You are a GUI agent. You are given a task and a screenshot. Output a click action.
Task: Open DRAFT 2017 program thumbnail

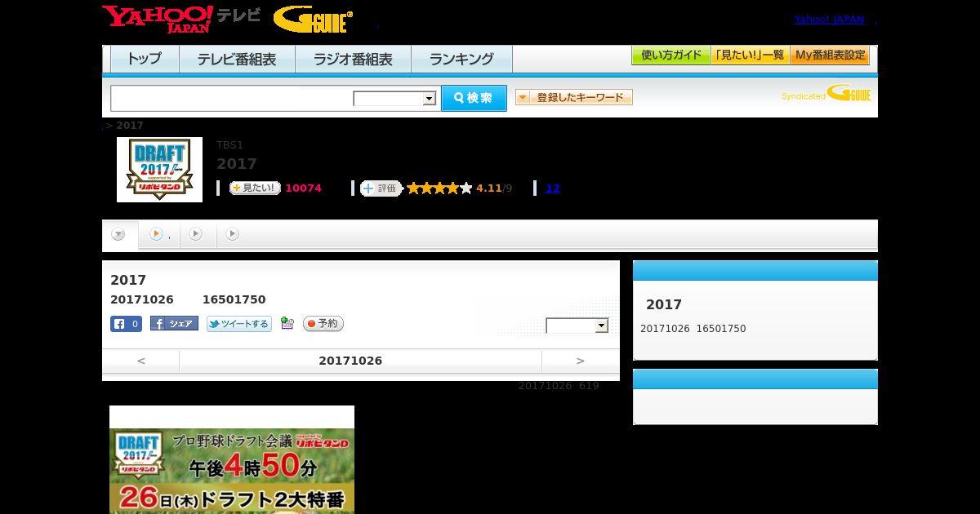tap(159, 170)
